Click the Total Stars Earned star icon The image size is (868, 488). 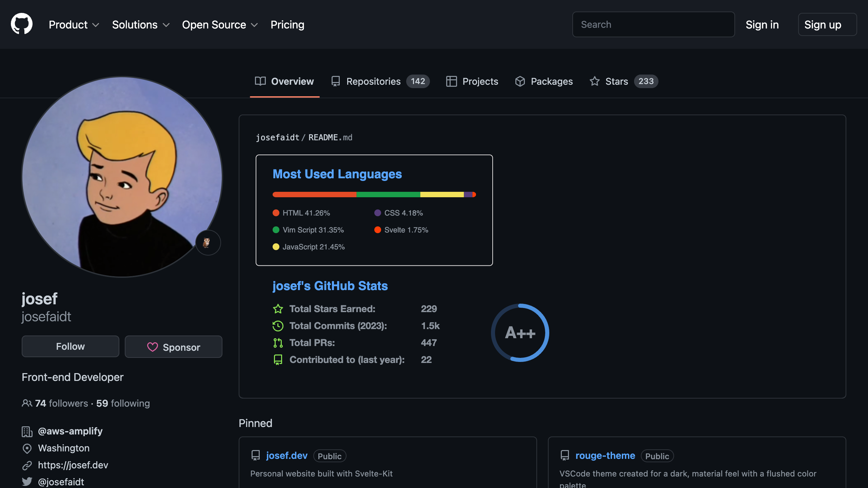[x=278, y=309]
